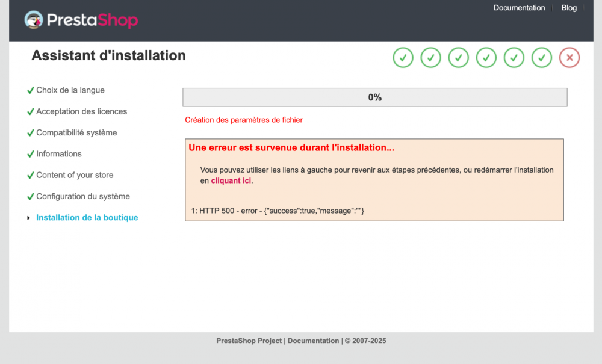Click the 0% installation progress bar
The width and height of the screenshot is (602, 364).
(374, 97)
